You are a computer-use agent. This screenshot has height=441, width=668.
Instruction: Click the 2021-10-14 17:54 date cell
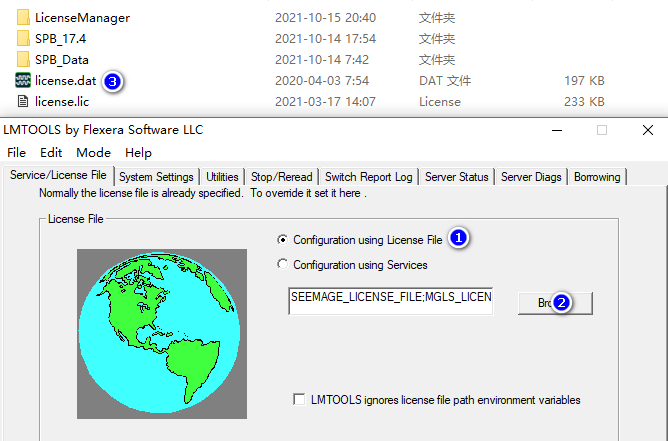point(325,39)
